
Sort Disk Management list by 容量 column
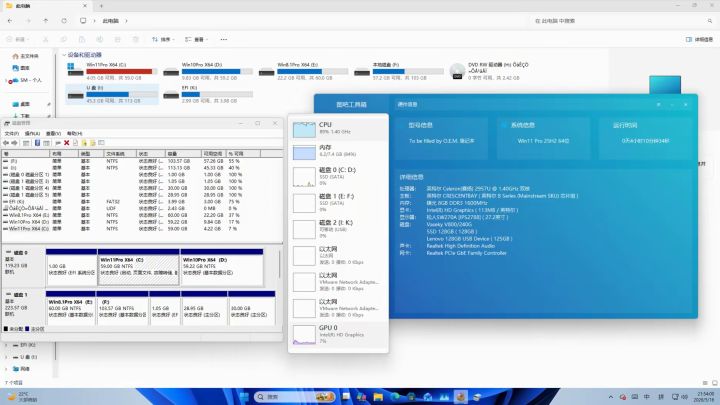[183, 154]
